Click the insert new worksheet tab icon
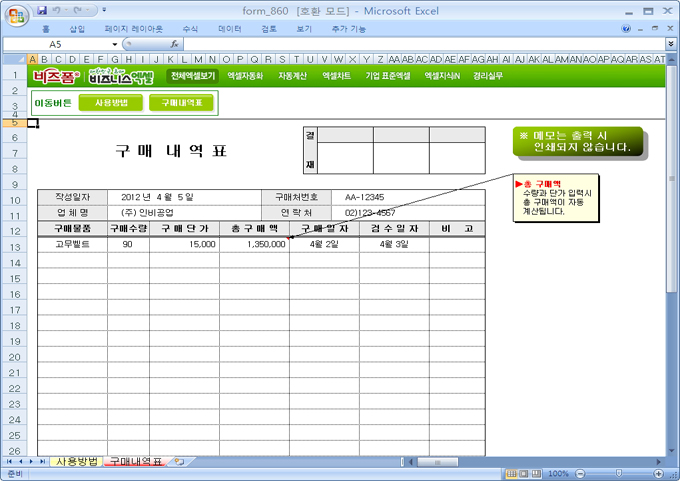Viewport: 680px width, 481px height. pos(179,462)
